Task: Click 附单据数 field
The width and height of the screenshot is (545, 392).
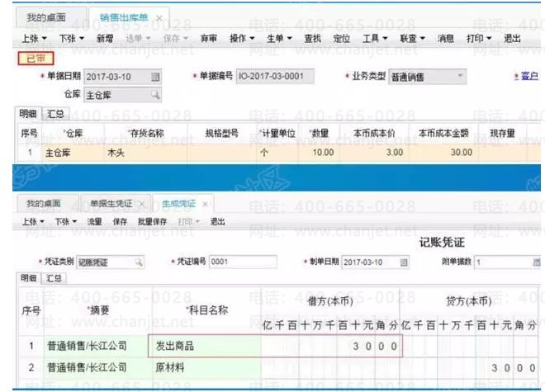Action: click(x=508, y=262)
